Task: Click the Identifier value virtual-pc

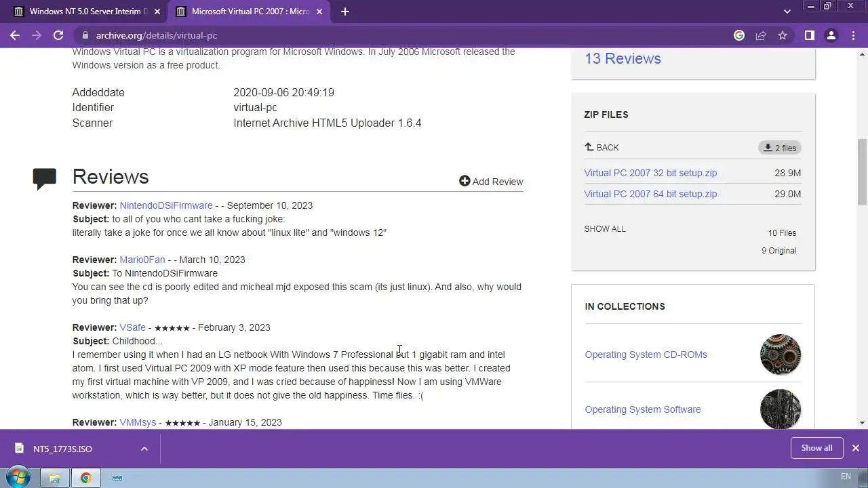Action: pyautogui.click(x=255, y=107)
